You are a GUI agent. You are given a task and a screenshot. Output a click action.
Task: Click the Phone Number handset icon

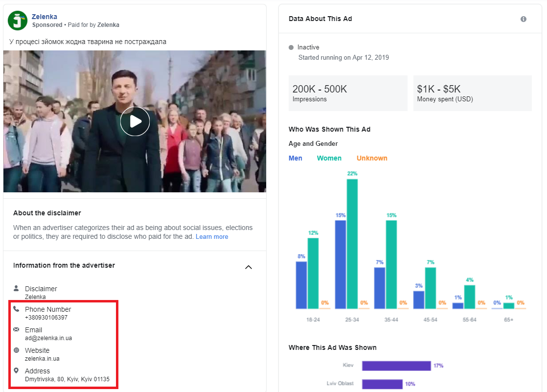point(16,309)
